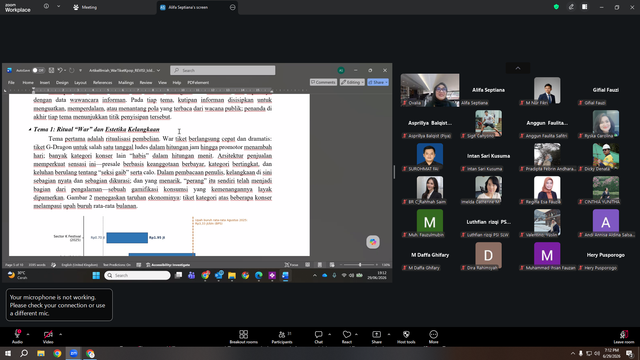Screen dimensions: 640x360
Task: Open Microsoft Edge in shared taskbar
Action: tap(259, 276)
